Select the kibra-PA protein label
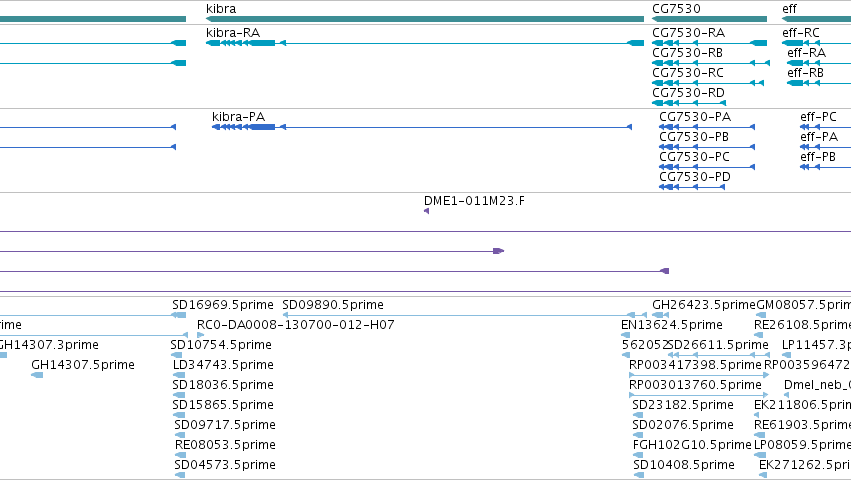The width and height of the screenshot is (851, 480). (238, 117)
